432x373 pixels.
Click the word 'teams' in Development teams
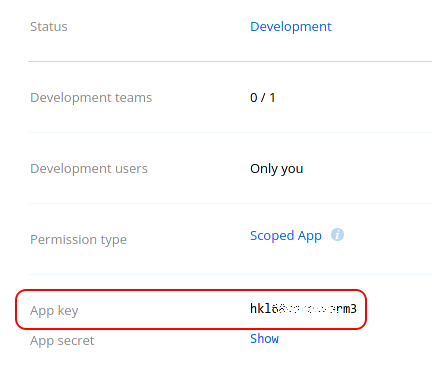pos(133,98)
